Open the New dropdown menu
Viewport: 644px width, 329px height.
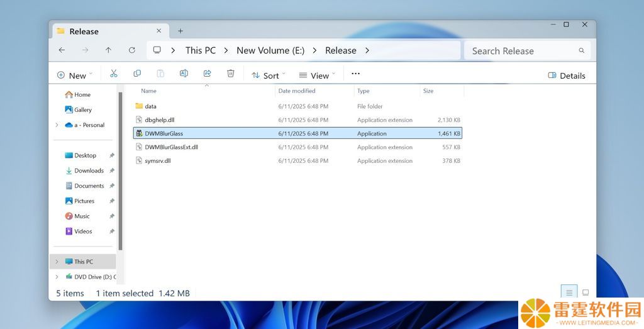click(x=74, y=75)
